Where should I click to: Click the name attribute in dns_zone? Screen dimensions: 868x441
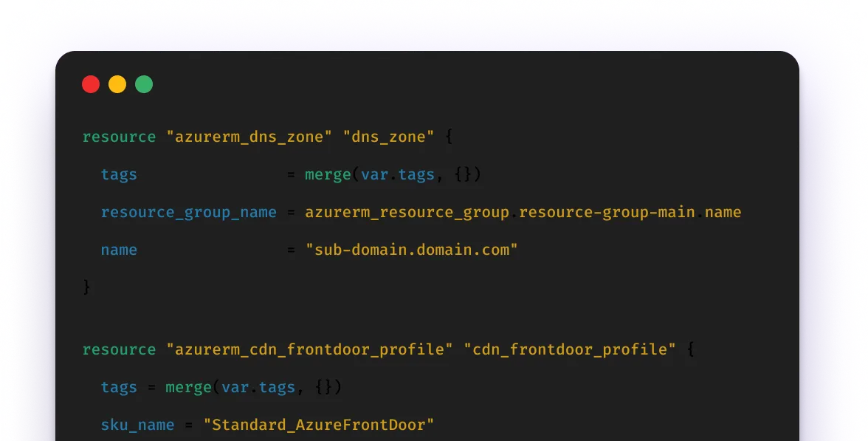(119, 250)
